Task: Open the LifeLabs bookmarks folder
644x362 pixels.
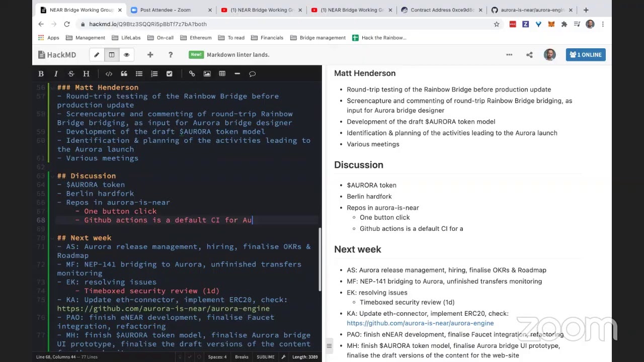Action: point(126,38)
